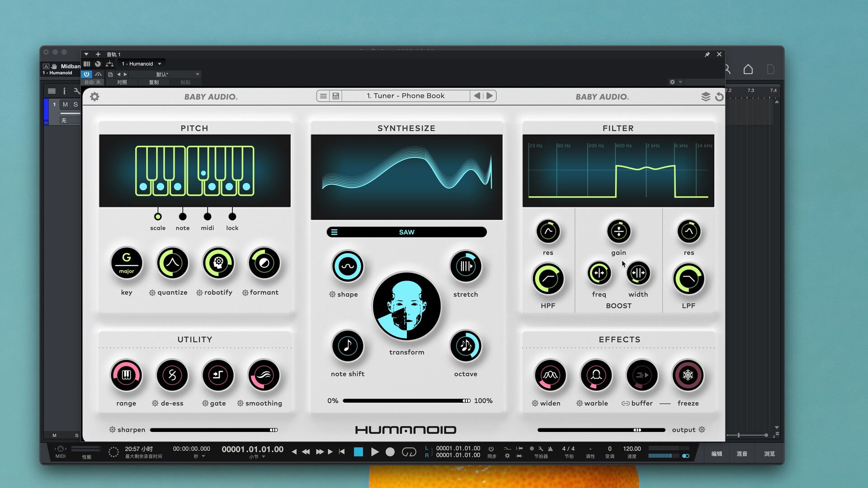
Task: Click the Play button in transport
Action: [x=375, y=452]
